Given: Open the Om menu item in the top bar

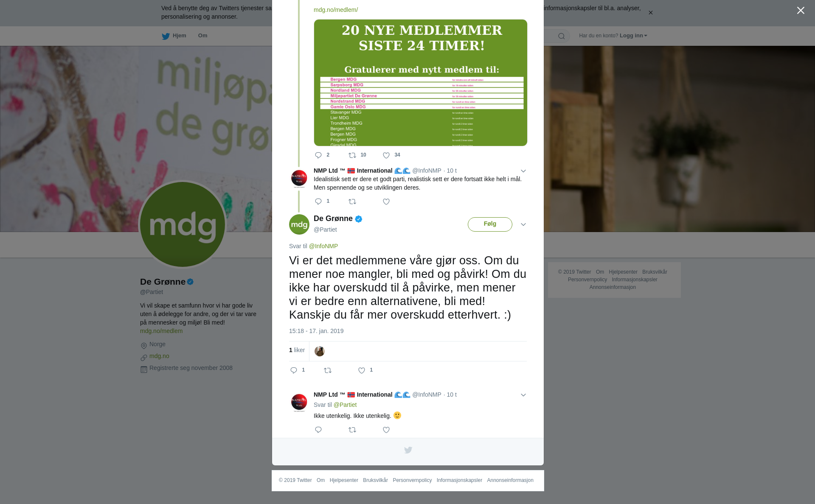Looking at the screenshot, I should 202,36.
